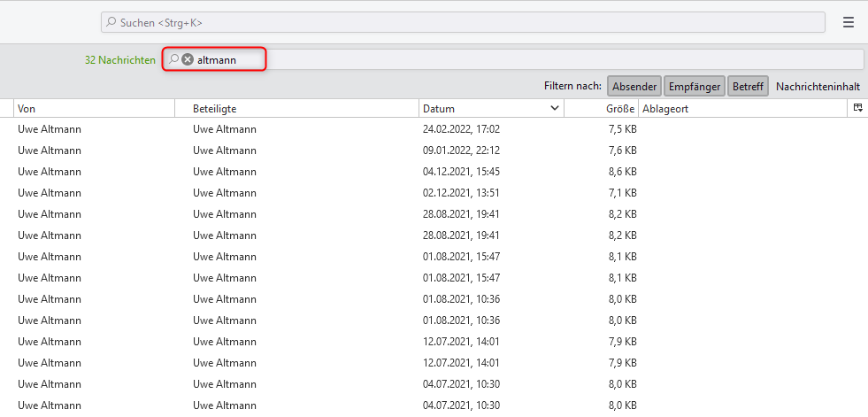Click the magnifier icon in the global search bar

111,23
